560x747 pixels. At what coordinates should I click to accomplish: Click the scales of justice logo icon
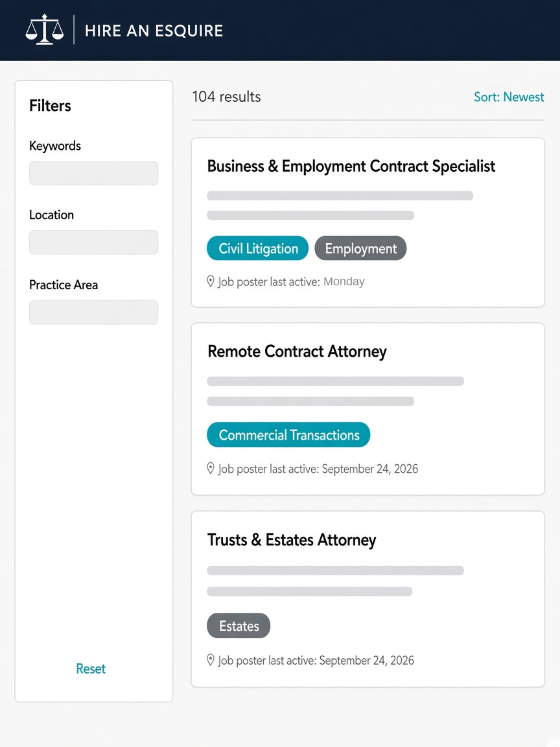tap(44, 30)
